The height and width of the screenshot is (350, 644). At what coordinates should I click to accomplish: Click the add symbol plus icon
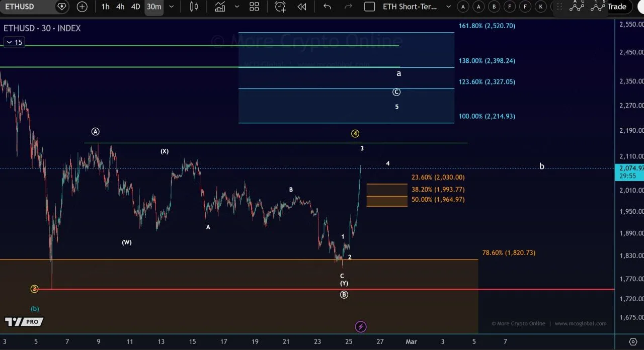tap(82, 7)
